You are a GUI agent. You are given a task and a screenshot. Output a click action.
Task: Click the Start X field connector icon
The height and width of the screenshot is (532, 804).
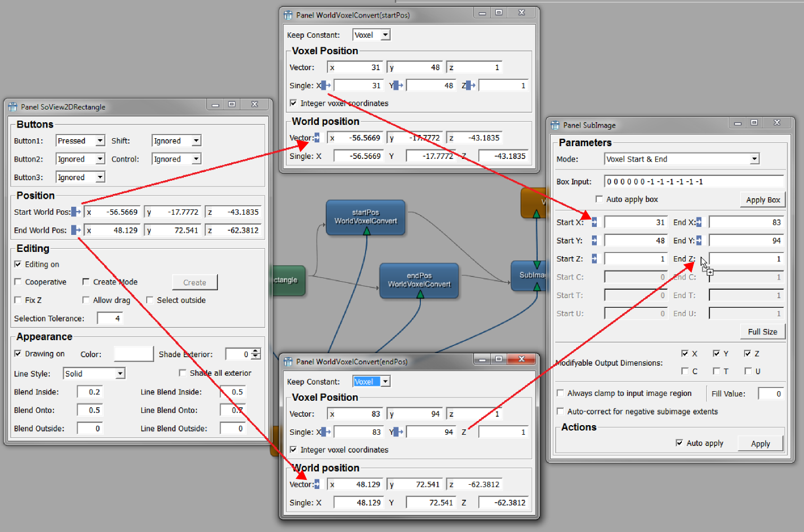pos(594,222)
